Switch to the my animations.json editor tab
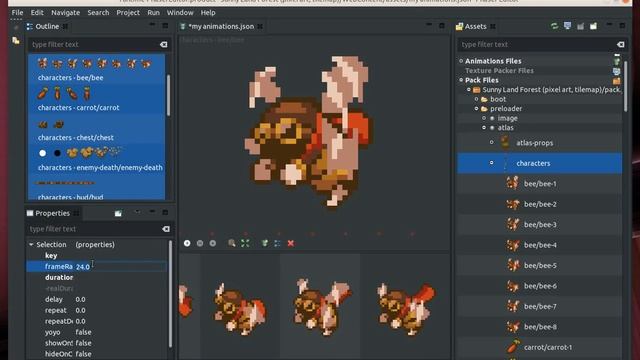Image resolution: width=640 pixels, height=360 pixels. [221, 27]
